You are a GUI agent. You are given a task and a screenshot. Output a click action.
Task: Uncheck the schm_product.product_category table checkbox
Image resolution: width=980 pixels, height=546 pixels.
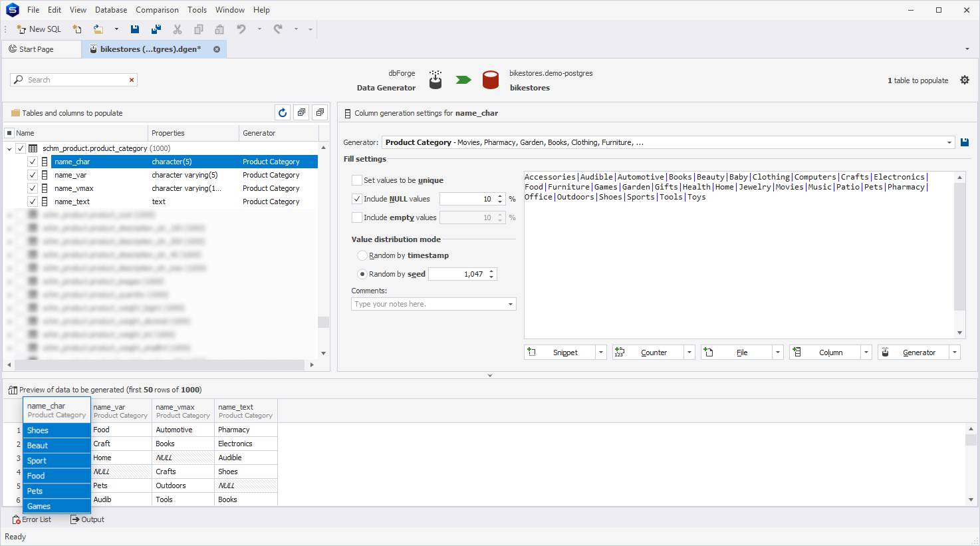(21, 148)
